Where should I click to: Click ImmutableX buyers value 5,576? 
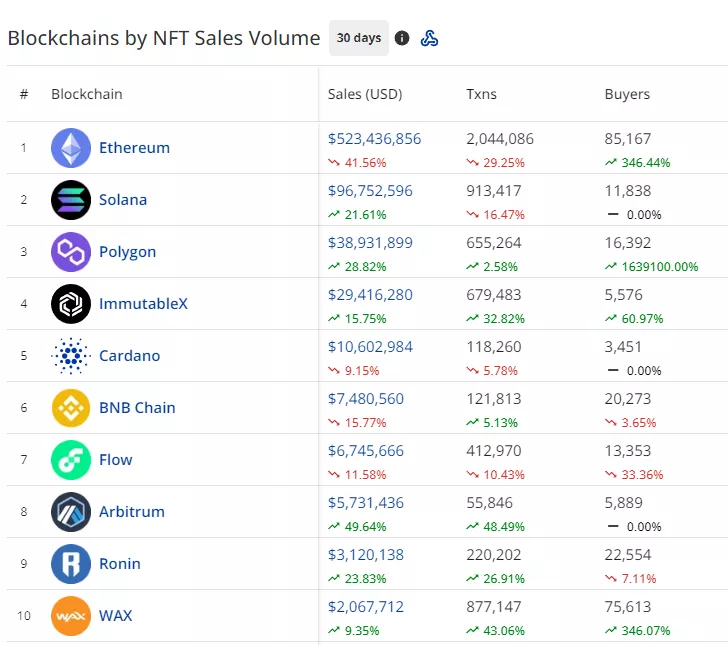[x=624, y=294]
